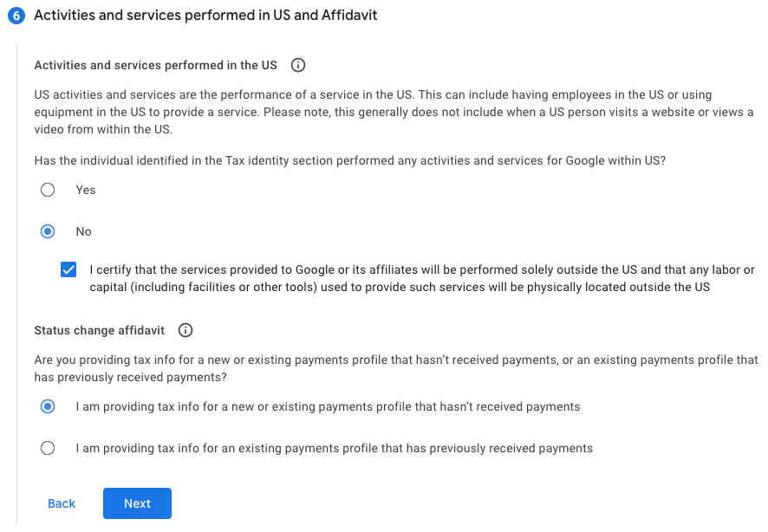Select the Yes radio button
The image size is (768, 532).
click(x=48, y=190)
